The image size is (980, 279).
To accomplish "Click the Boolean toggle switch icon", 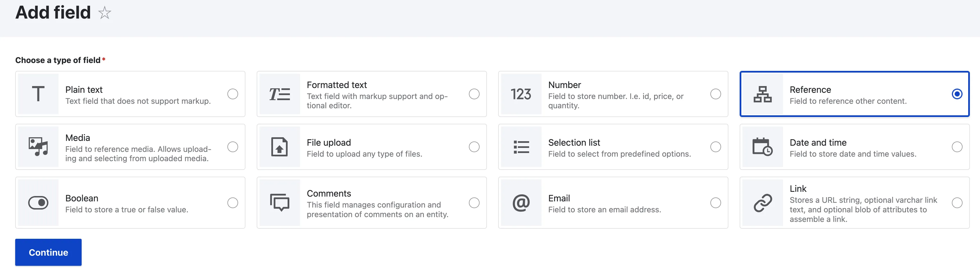I will pos(38,202).
